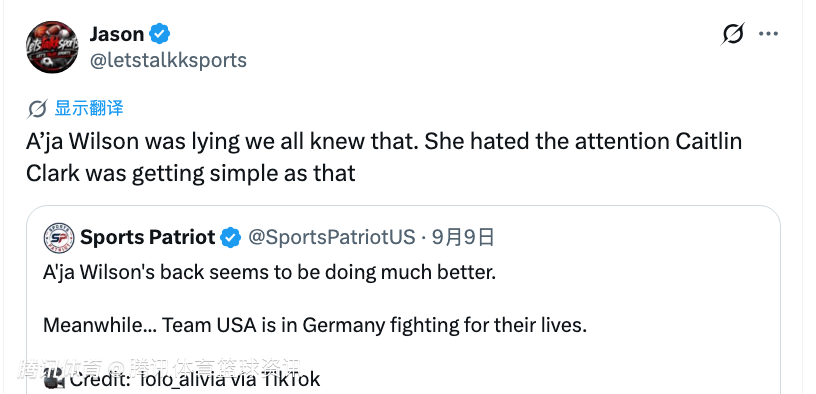
Task: Visit the @SportsPatriotUS handle
Action: coord(332,237)
